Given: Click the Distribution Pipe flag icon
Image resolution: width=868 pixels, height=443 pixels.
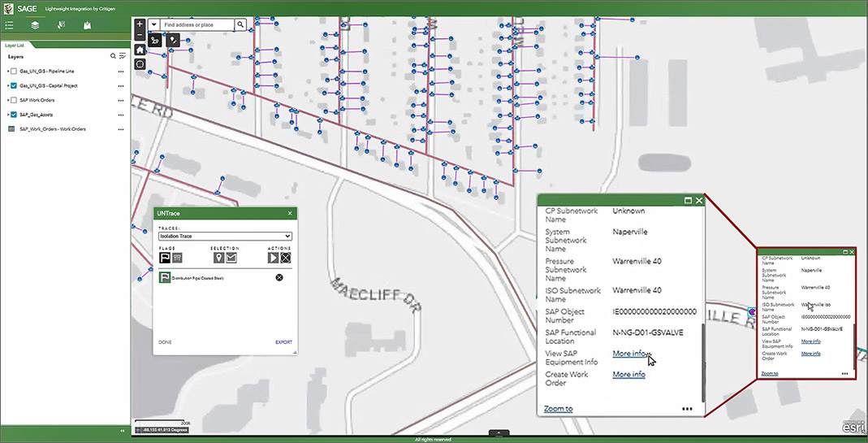Looking at the screenshot, I should click(164, 277).
